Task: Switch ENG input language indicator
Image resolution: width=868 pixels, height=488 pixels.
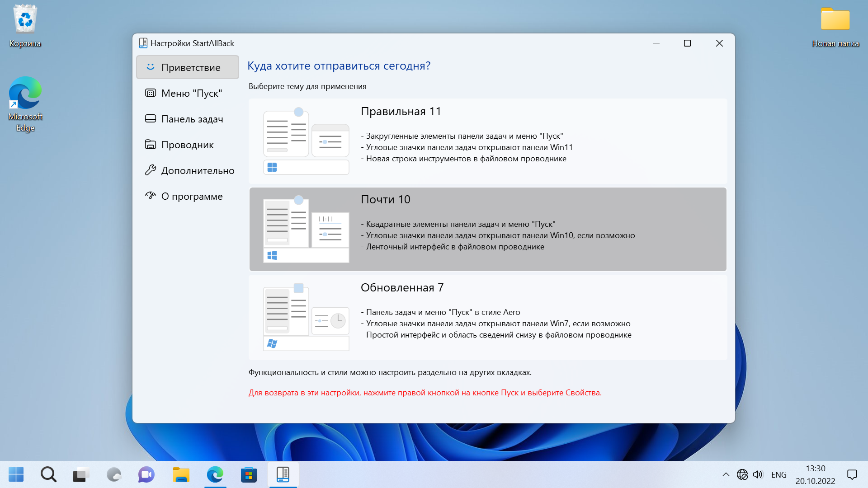Action: pos(778,474)
